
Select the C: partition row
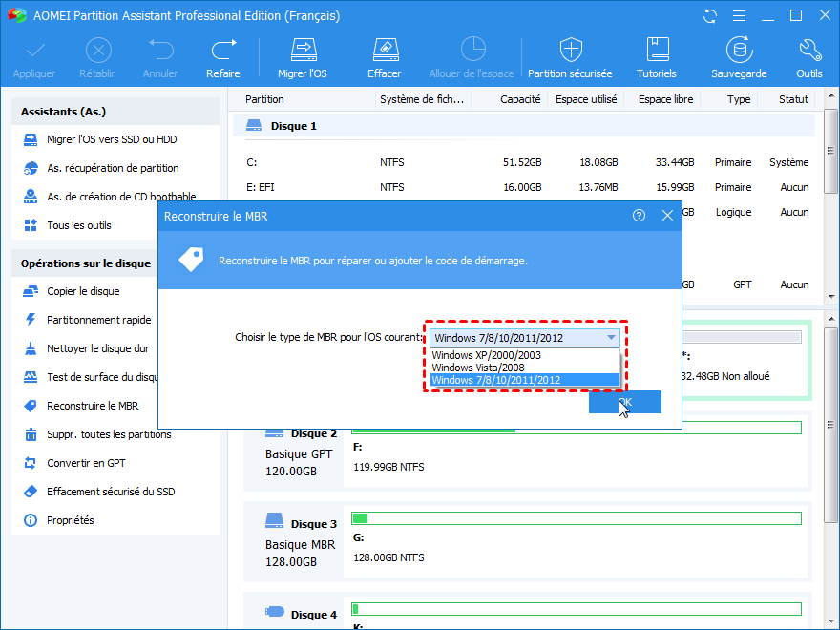525,162
